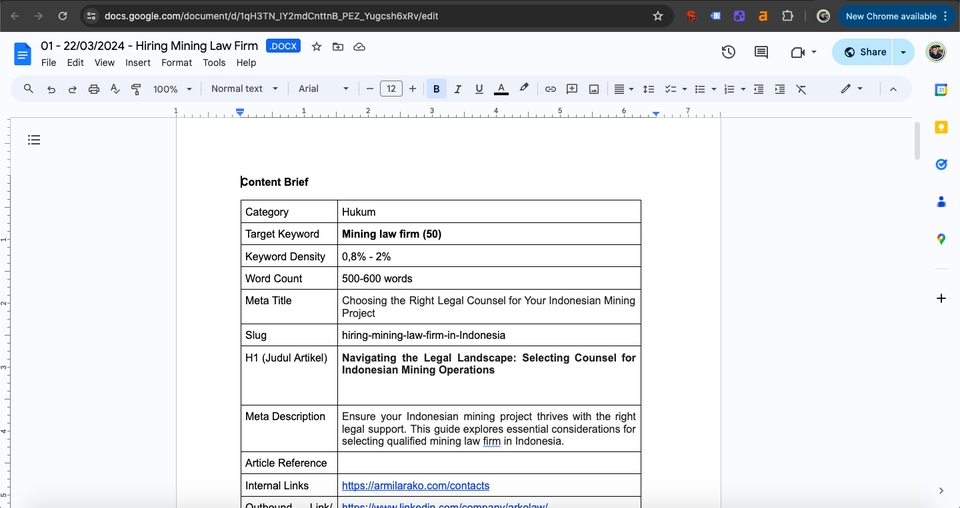Viewport: 960px width, 508px height.
Task: Star this document
Action: coord(317,47)
